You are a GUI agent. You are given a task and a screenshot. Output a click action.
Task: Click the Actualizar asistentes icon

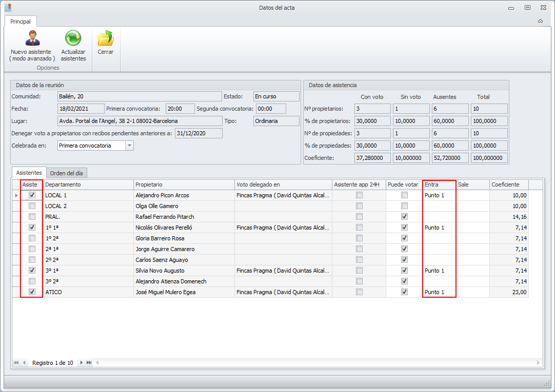[x=73, y=39]
